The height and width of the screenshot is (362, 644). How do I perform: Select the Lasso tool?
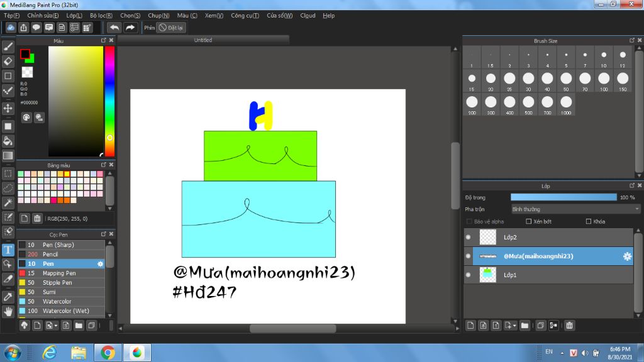8,188
